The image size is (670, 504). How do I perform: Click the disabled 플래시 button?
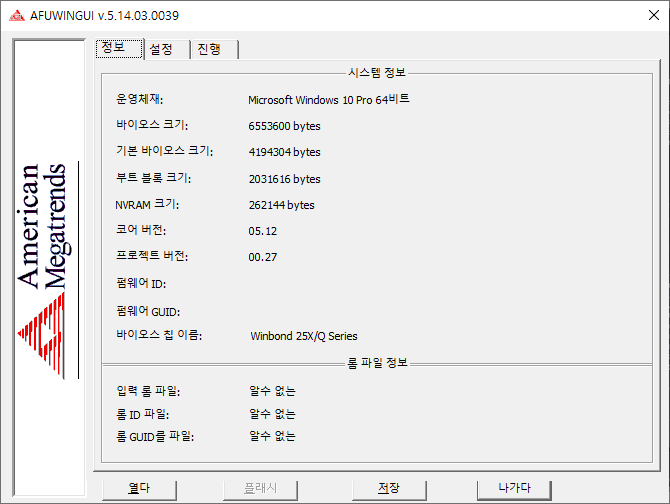pos(260,488)
